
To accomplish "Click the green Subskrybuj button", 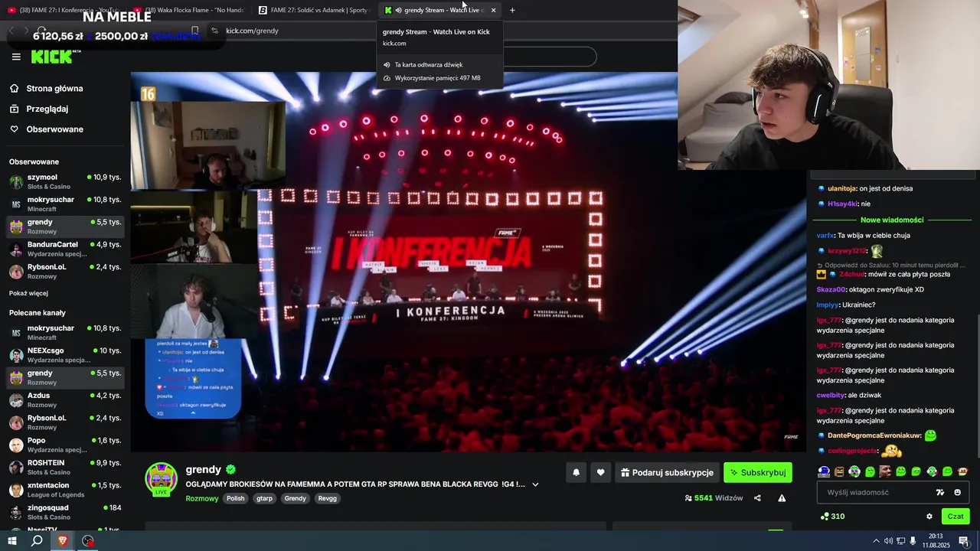I will (758, 473).
